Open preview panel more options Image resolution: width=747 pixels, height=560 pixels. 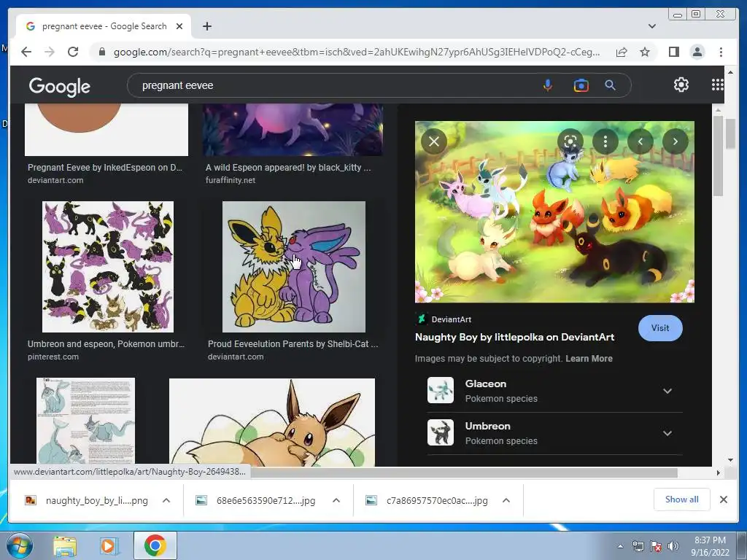click(x=605, y=141)
